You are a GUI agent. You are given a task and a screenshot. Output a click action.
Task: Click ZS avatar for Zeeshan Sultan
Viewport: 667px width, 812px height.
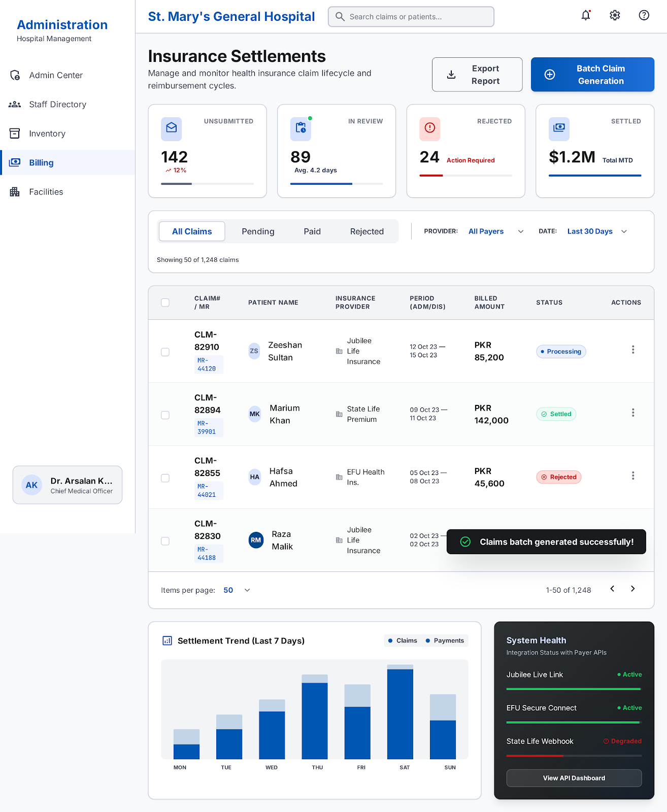pyautogui.click(x=254, y=351)
